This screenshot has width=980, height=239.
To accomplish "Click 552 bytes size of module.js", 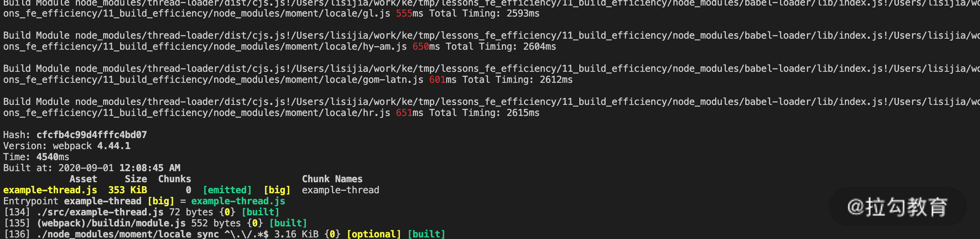I will coord(216,223).
